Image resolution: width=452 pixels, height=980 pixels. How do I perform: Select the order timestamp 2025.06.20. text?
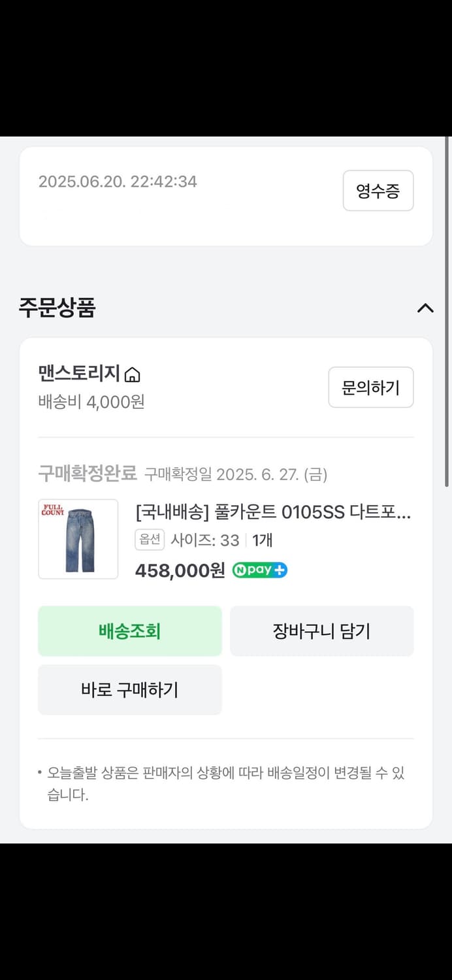(118, 182)
